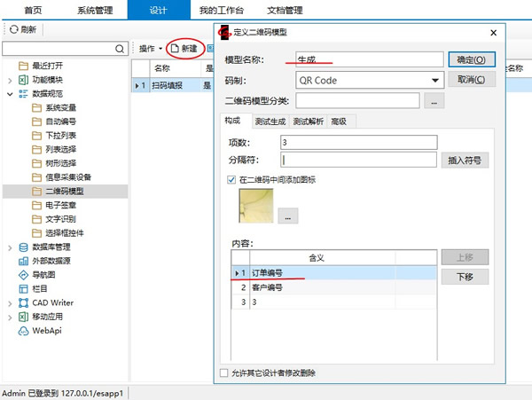This screenshot has width=532, height=400.
Task: Click the 插入符号 button
Action: [x=464, y=161]
